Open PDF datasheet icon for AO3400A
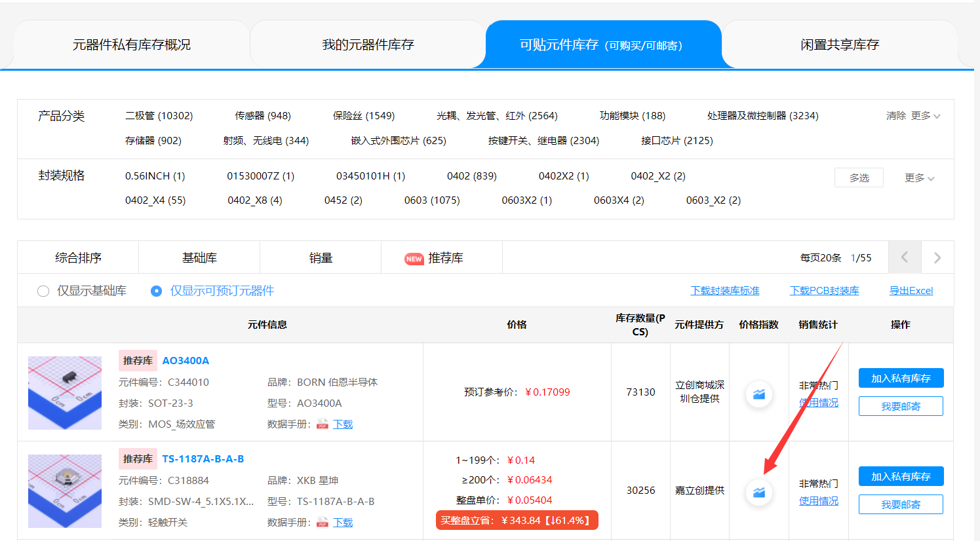 coord(323,424)
